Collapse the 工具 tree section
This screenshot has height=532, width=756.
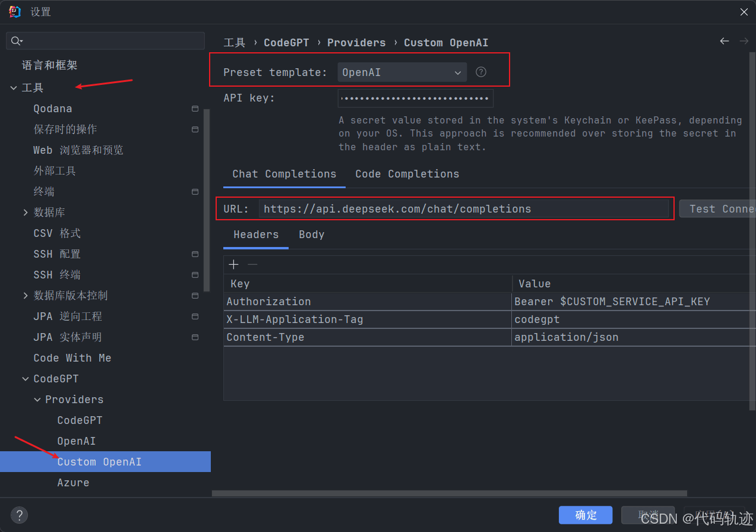click(14, 88)
